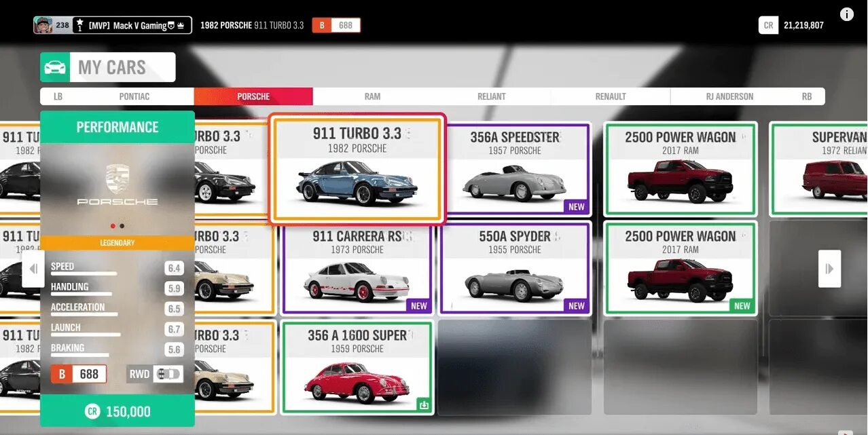The image size is (868, 435).
Task: Switch to the Renault manufacturer tab
Action: 611,96
